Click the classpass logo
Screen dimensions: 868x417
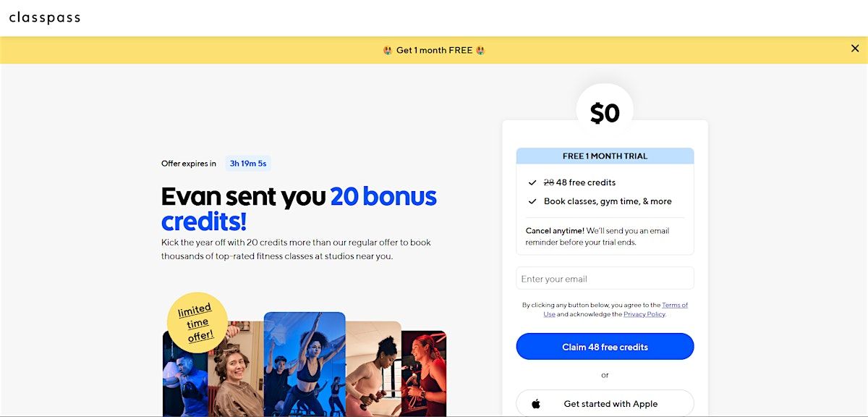click(45, 17)
